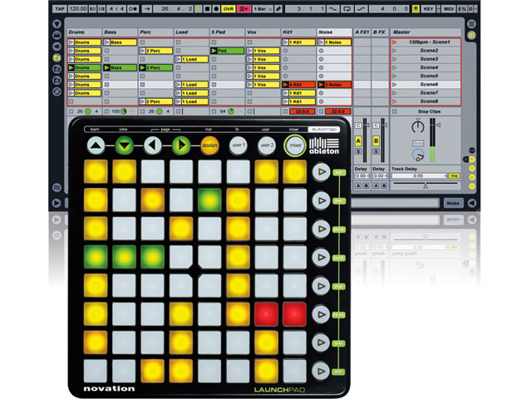Click the Launchpad mixer button
532x399 pixels.
295,145
